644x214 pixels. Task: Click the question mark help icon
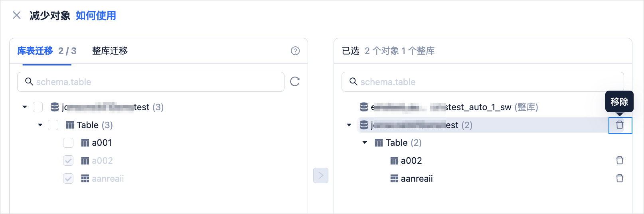click(295, 51)
